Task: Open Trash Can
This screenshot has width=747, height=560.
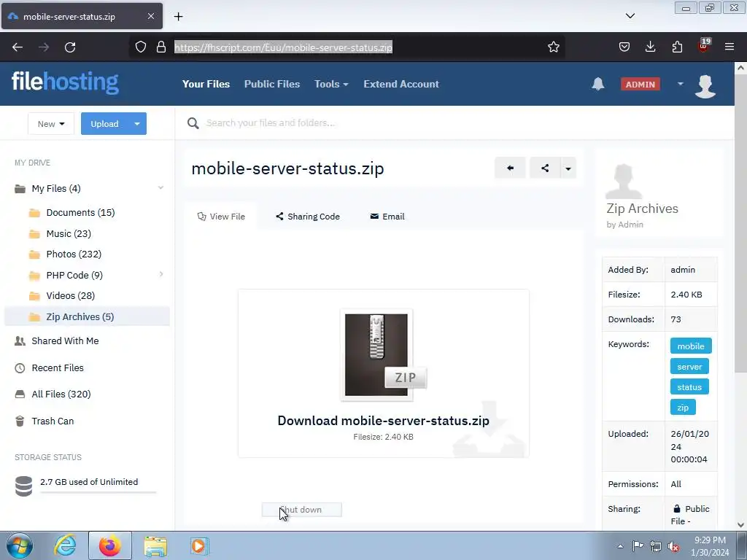Action: click(x=53, y=421)
